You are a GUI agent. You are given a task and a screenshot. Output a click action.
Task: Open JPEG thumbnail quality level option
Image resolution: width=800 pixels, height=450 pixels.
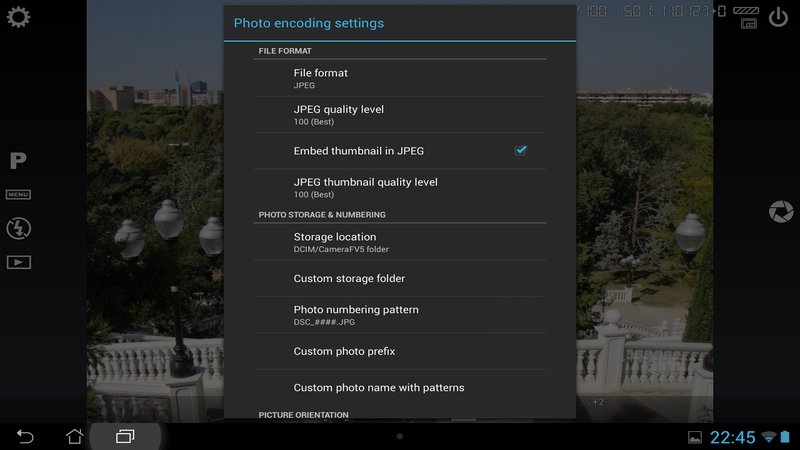[x=399, y=188]
